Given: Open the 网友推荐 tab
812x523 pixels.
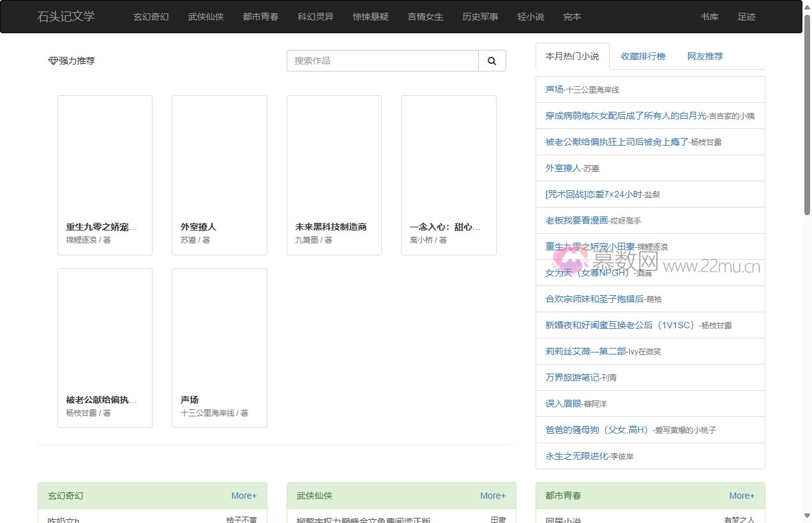Looking at the screenshot, I should [x=705, y=56].
